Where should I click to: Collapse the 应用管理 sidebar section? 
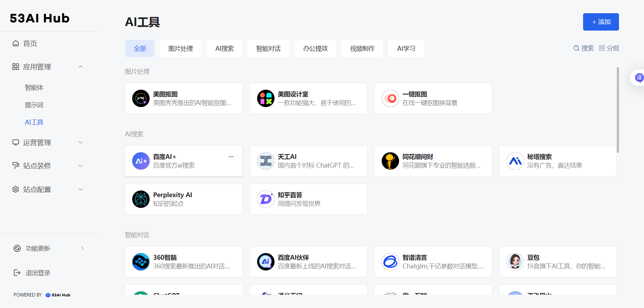pos(80,67)
